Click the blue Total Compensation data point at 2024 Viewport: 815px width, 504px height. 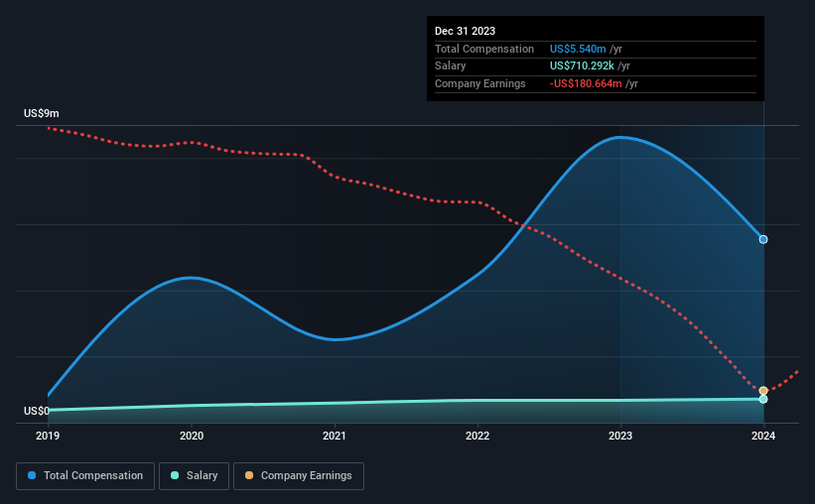pyautogui.click(x=763, y=239)
